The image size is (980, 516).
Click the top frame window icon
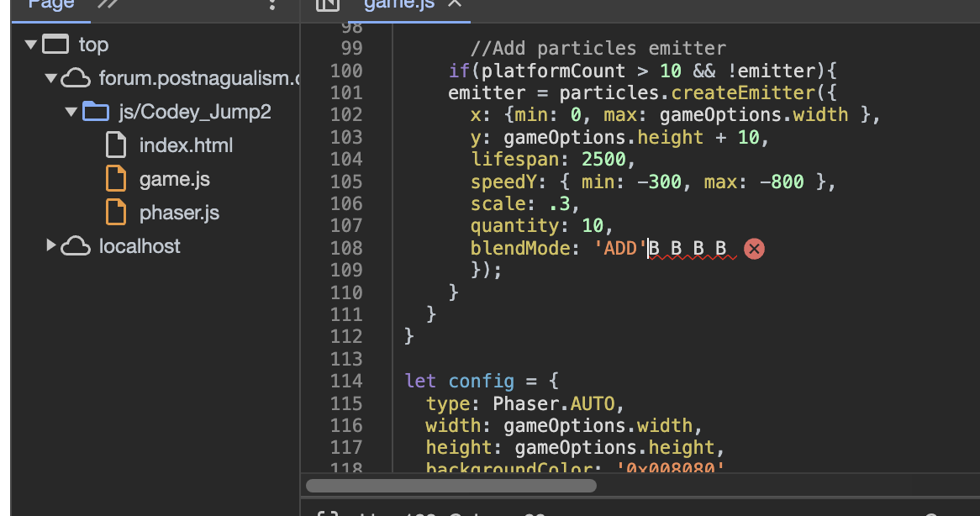55,45
